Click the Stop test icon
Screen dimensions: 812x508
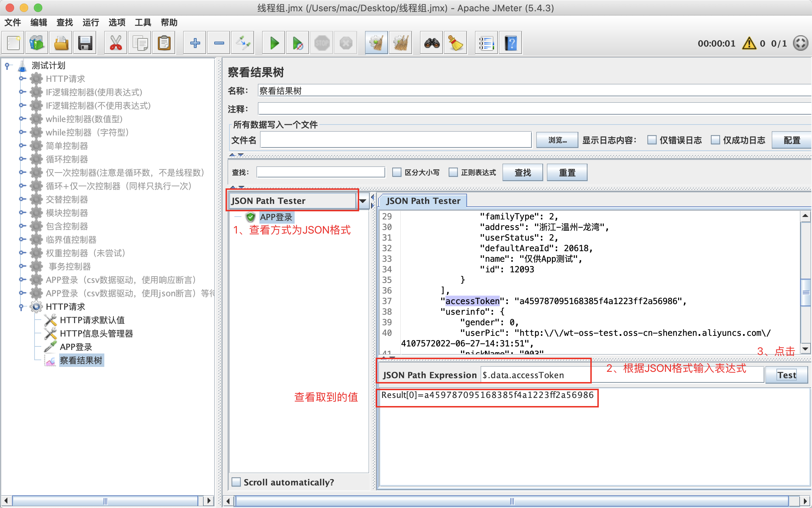[322, 43]
